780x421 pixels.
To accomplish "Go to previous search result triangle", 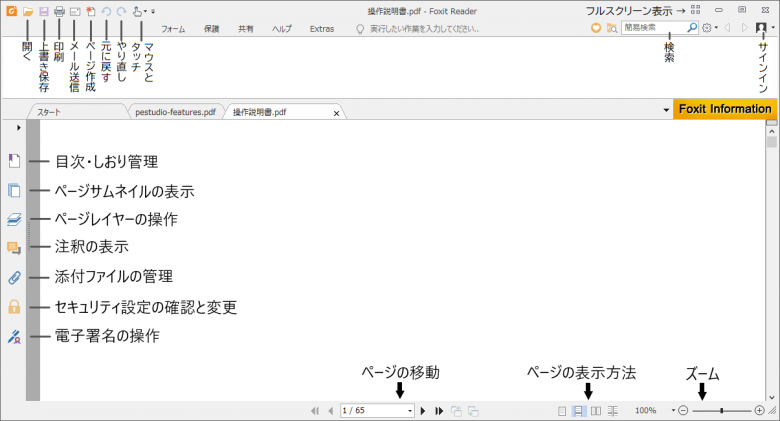I will coord(727,28).
